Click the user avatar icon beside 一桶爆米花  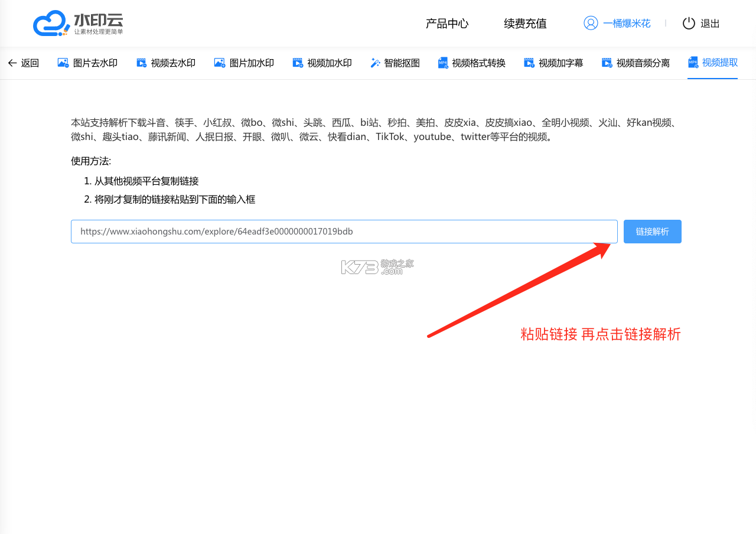click(591, 23)
